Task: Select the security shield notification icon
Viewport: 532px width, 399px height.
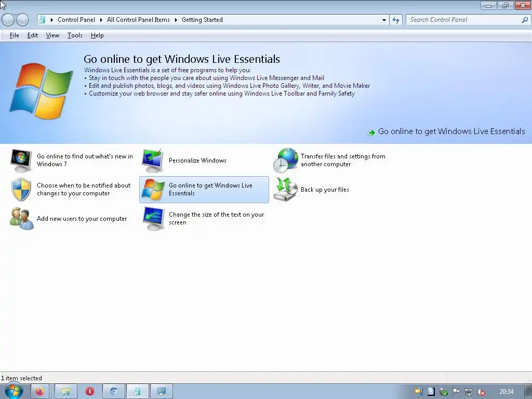Action: pyautogui.click(x=21, y=189)
